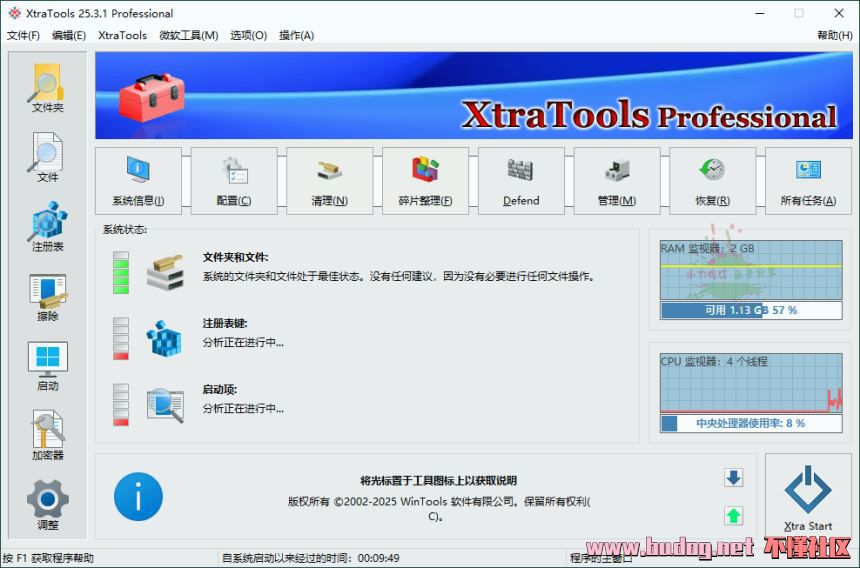Launch the 加密器 encryption tool
The height and width of the screenshot is (568, 860).
47,435
